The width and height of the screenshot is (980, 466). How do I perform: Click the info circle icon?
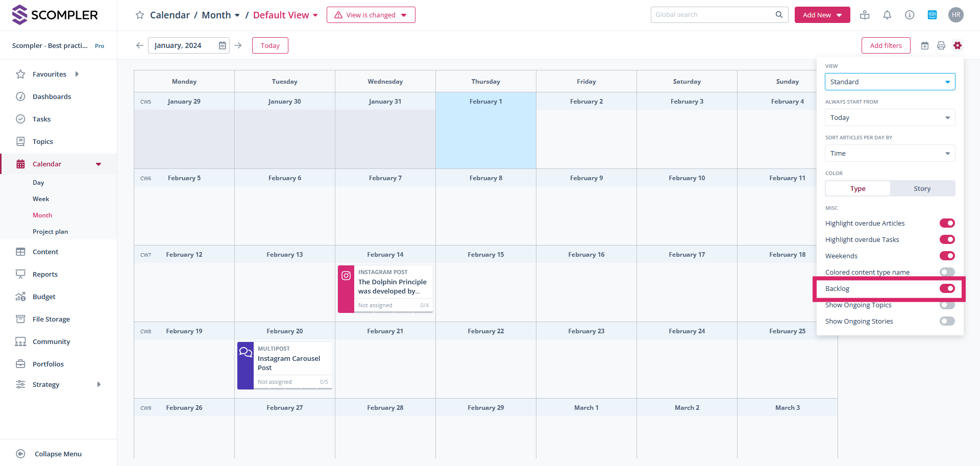[x=910, y=15]
